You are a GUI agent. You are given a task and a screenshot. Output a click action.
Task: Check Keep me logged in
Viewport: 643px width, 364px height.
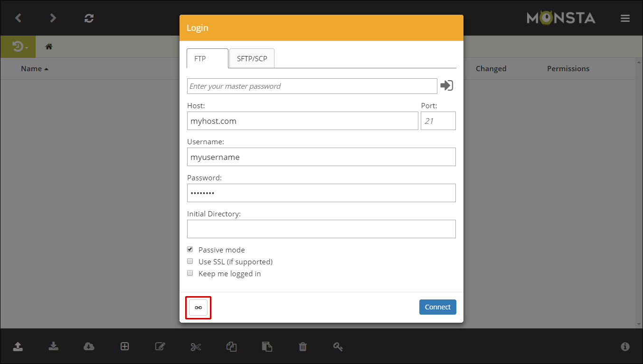pyautogui.click(x=190, y=273)
